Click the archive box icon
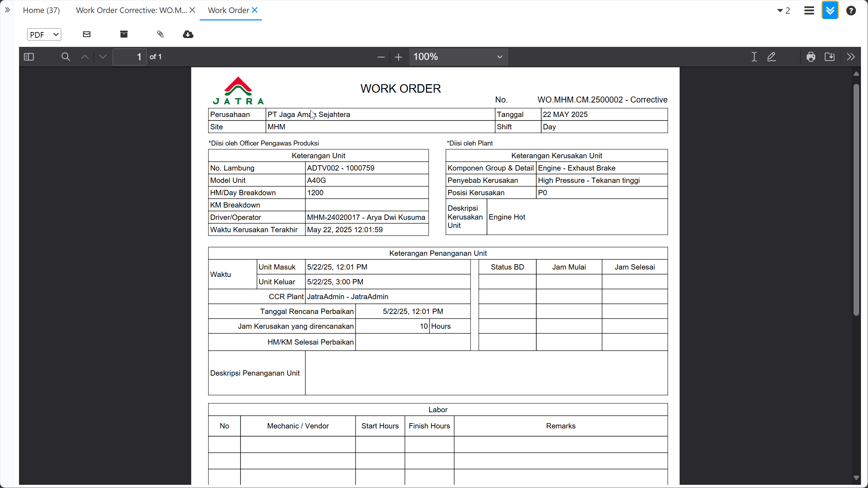 click(x=124, y=34)
